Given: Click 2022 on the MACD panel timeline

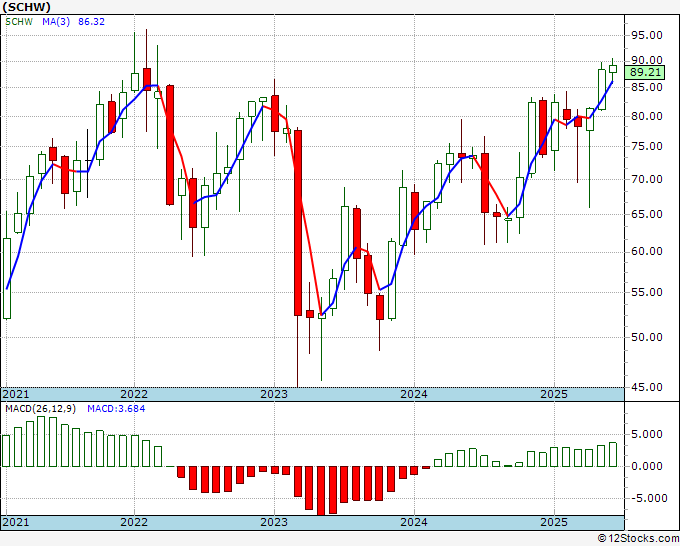Looking at the screenshot, I should click(x=134, y=522).
